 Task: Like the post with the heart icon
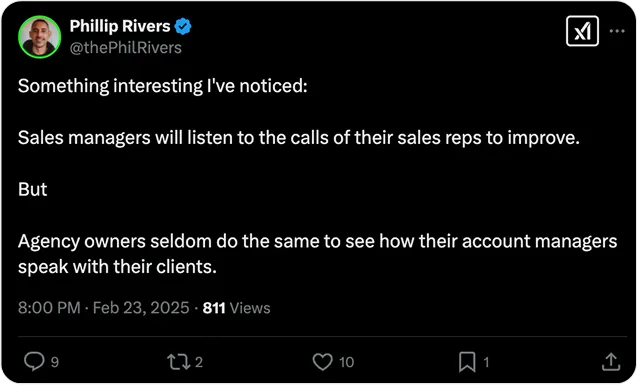[x=323, y=361]
